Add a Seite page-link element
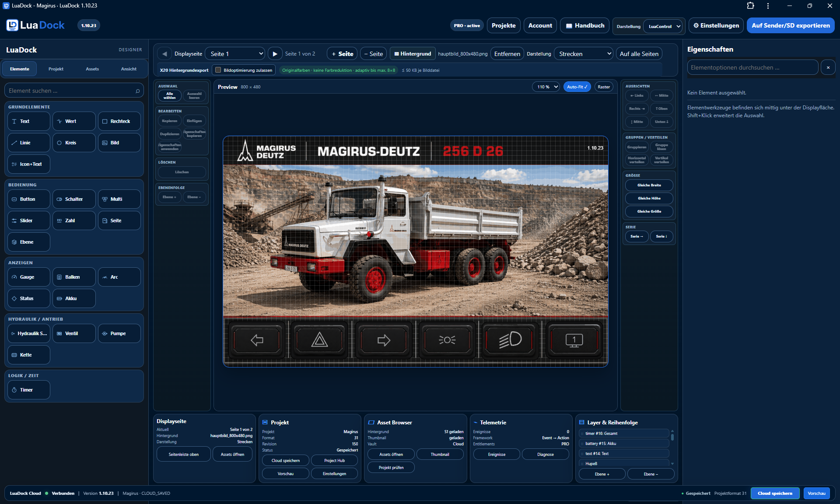The height and width of the screenshot is (504, 840). (x=119, y=220)
